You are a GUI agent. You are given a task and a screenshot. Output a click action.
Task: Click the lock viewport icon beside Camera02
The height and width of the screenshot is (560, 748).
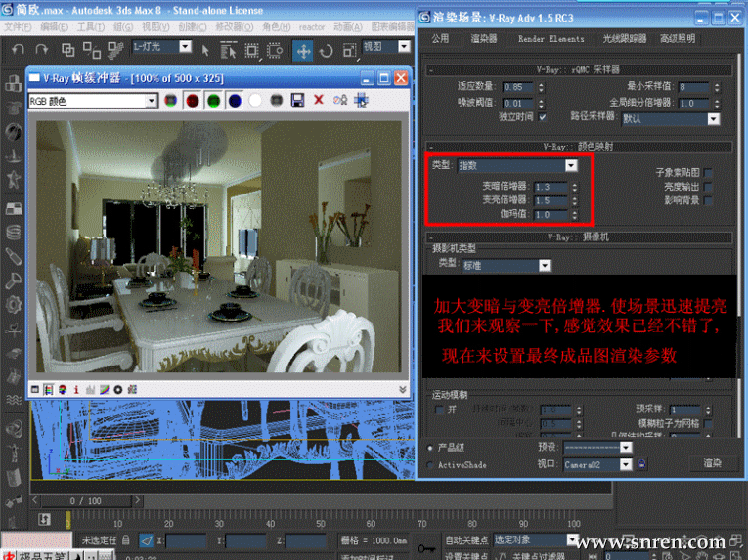642,463
